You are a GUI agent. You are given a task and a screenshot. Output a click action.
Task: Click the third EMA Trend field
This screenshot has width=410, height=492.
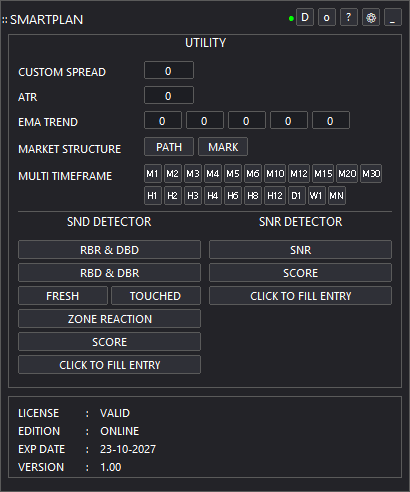[247, 120]
